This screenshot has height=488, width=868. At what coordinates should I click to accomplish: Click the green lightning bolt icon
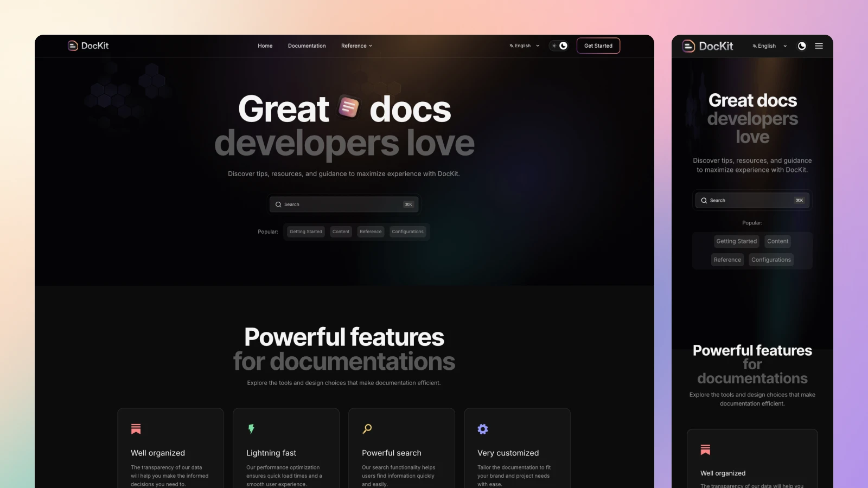tap(251, 429)
